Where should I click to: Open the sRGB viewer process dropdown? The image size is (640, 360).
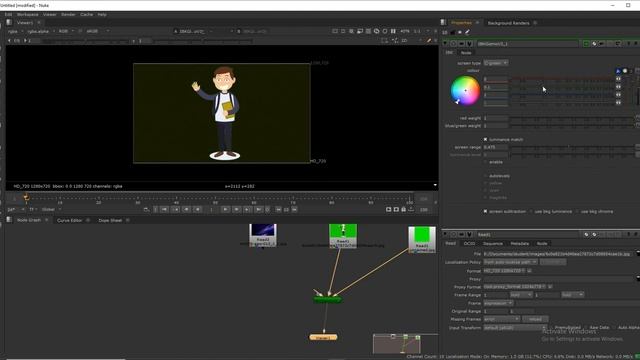[97, 31]
